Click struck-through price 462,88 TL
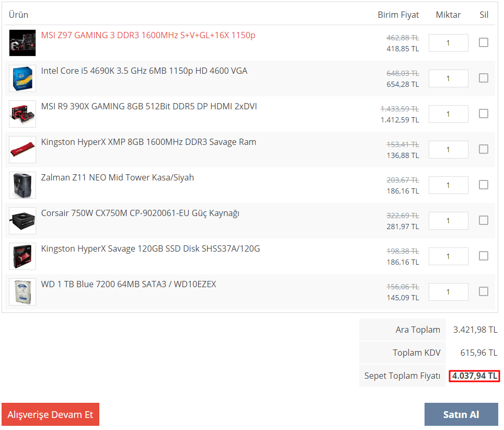Viewport: 504px width, 430px height. pyautogui.click(x=403, y=38)
